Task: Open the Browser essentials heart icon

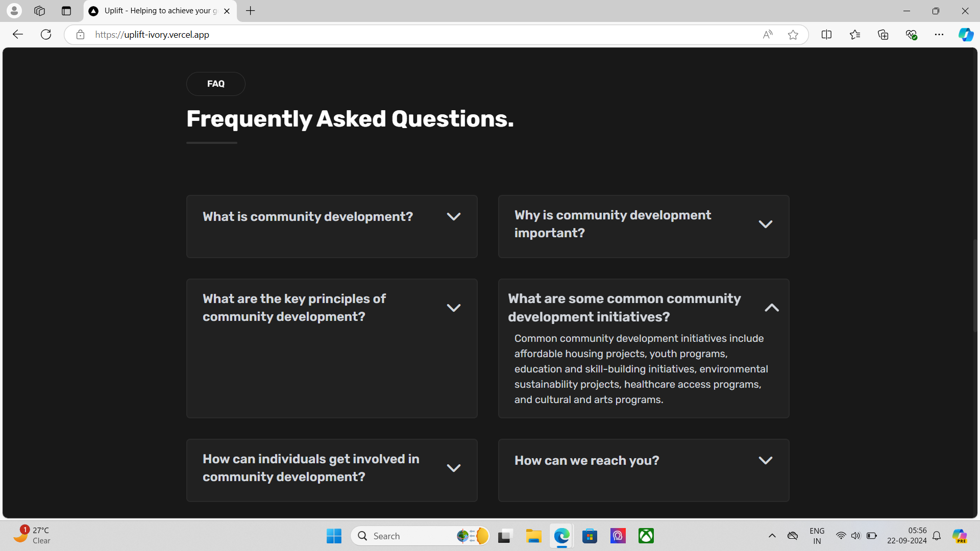Action: click(911, 35)
